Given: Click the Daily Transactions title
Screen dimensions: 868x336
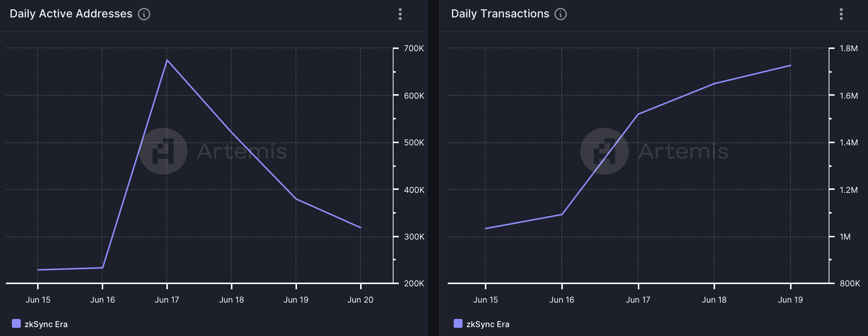Looking at the screenshot, I should point(500,14).
